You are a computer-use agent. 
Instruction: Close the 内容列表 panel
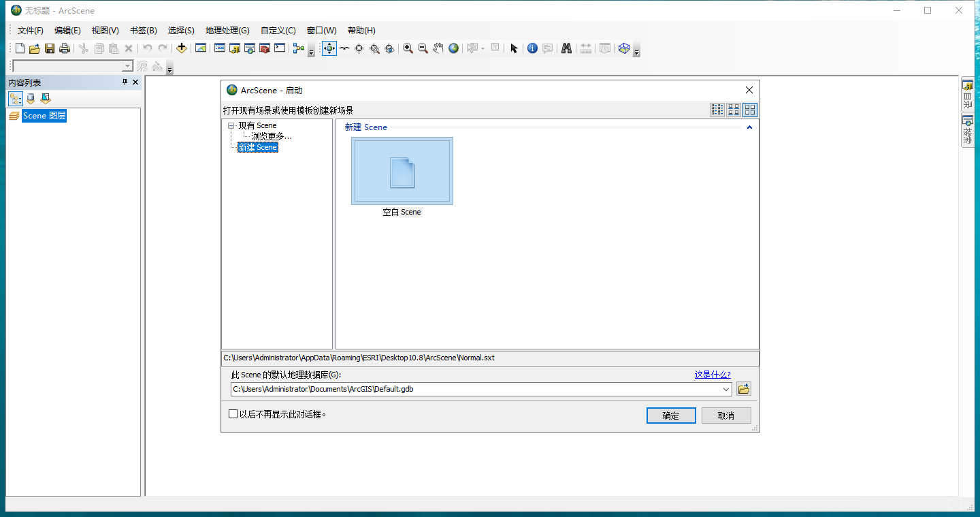[135, 82]
